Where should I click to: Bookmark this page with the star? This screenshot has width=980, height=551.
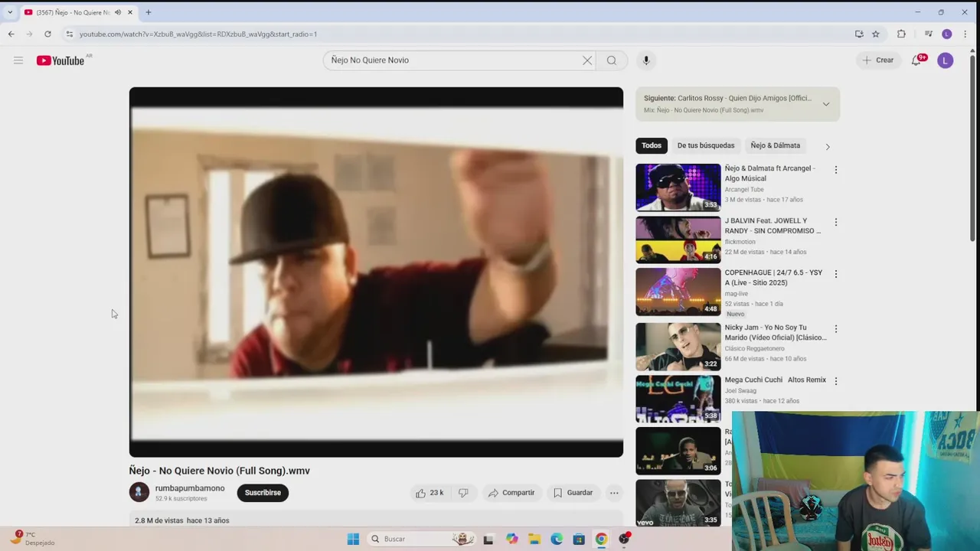tap(876, 34)
